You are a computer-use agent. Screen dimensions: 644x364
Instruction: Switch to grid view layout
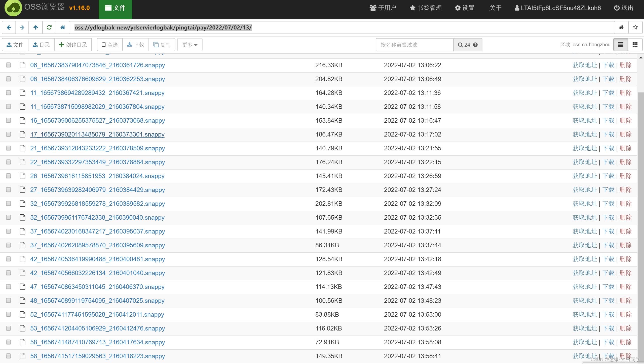coord(635,45)
